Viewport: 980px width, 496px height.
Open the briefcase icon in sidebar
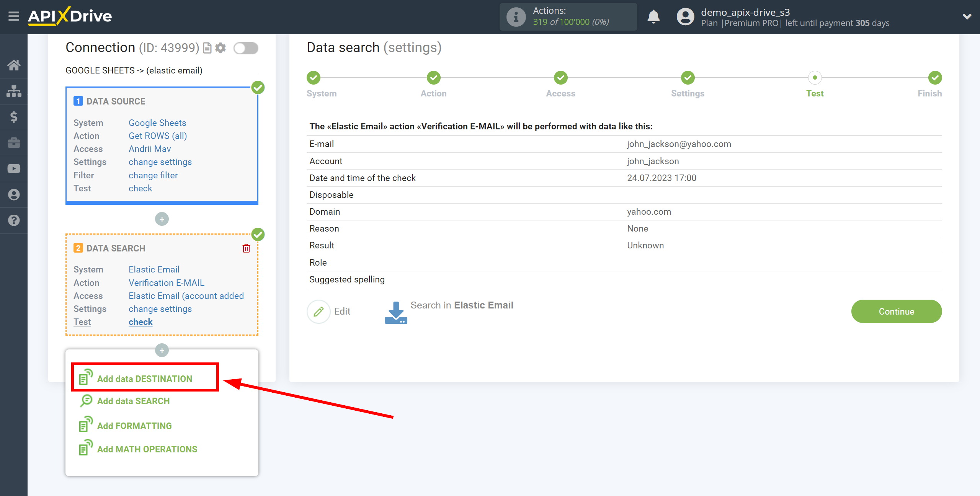[14, 143]
